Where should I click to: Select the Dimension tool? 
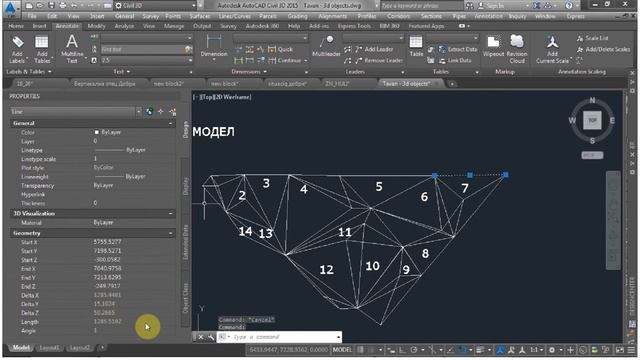click(x=214, y=47)
